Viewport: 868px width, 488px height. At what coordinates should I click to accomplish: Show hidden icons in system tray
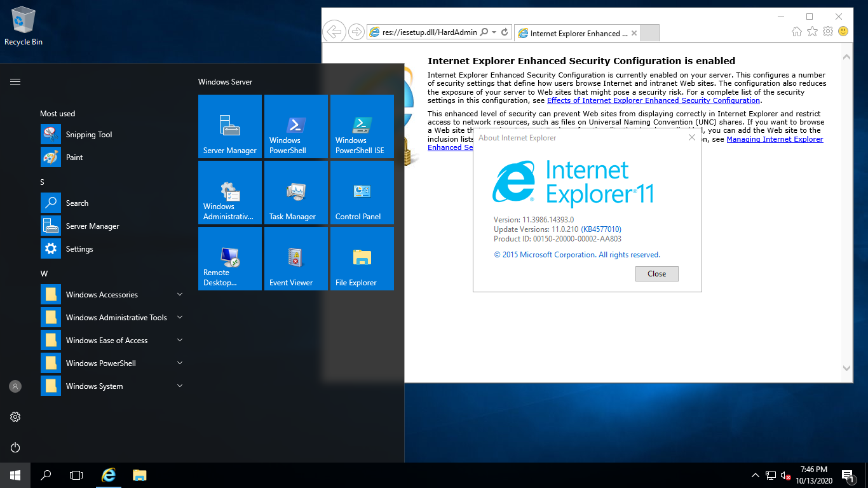pyautogui.click(x=755, y=475)
